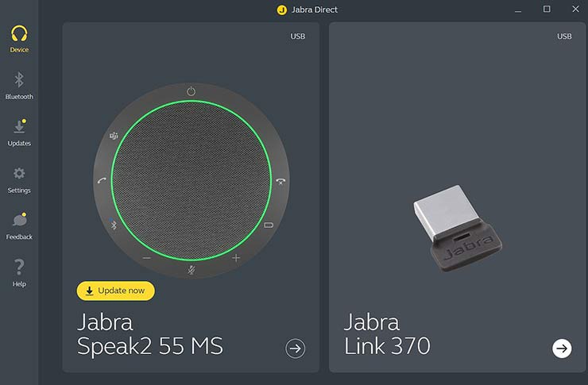The image size is (588, 385).
Task: Click the Update now button
Action: (x=115, y=291)
